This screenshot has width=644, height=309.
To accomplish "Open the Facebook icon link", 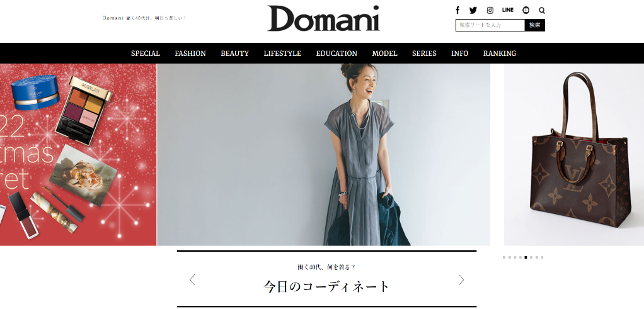I will (457, 10).
